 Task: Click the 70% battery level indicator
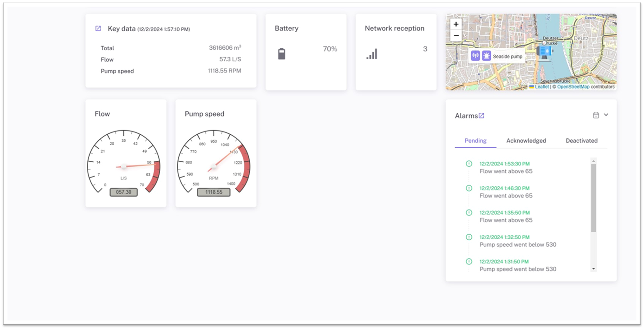(x=330, y=49)
